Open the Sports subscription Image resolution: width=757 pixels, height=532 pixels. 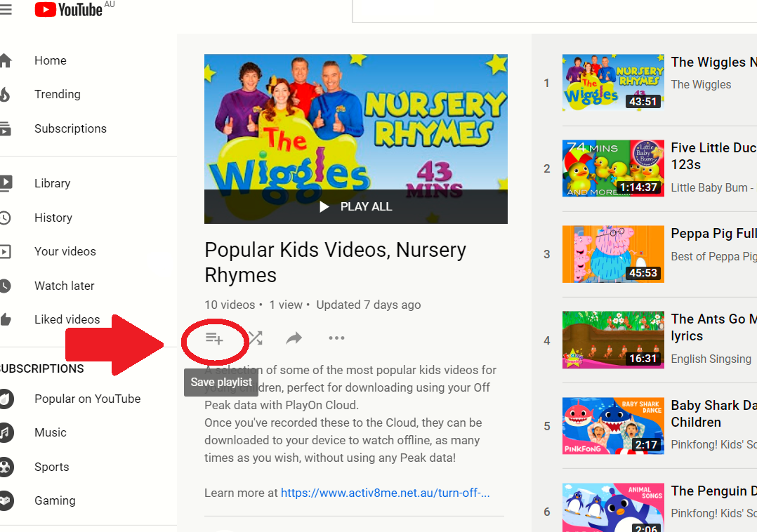point(52,467)
